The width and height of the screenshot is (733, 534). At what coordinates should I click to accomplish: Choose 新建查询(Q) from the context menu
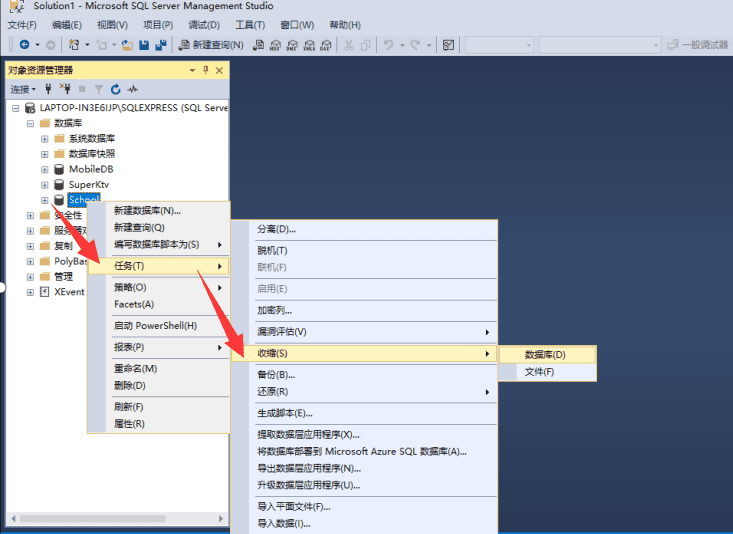point(159,228)
